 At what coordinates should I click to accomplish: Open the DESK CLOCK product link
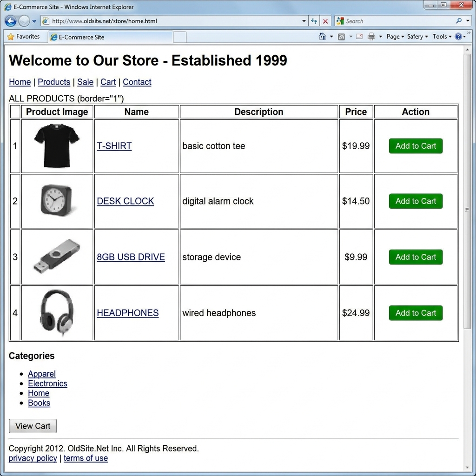tap(125, 201)
